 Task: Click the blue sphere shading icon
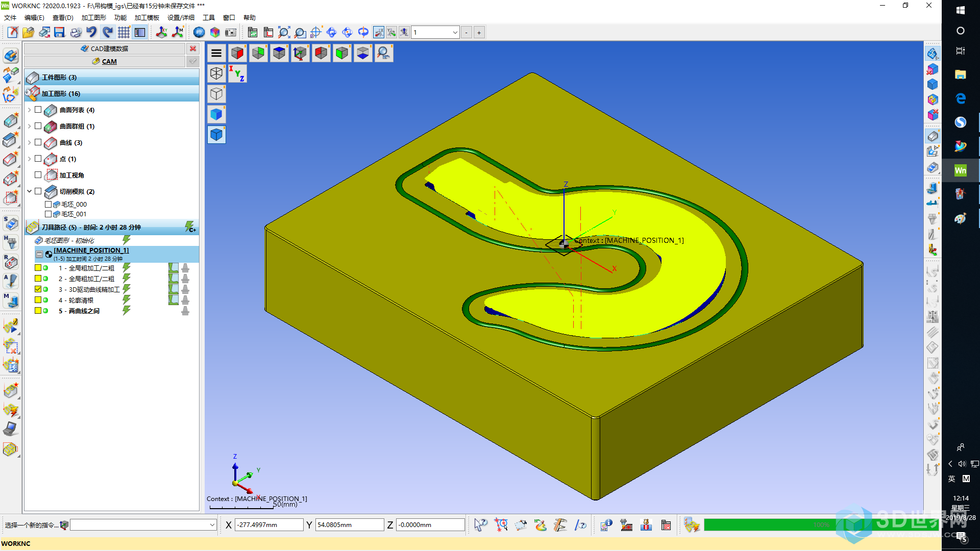[x=199, y=32]
